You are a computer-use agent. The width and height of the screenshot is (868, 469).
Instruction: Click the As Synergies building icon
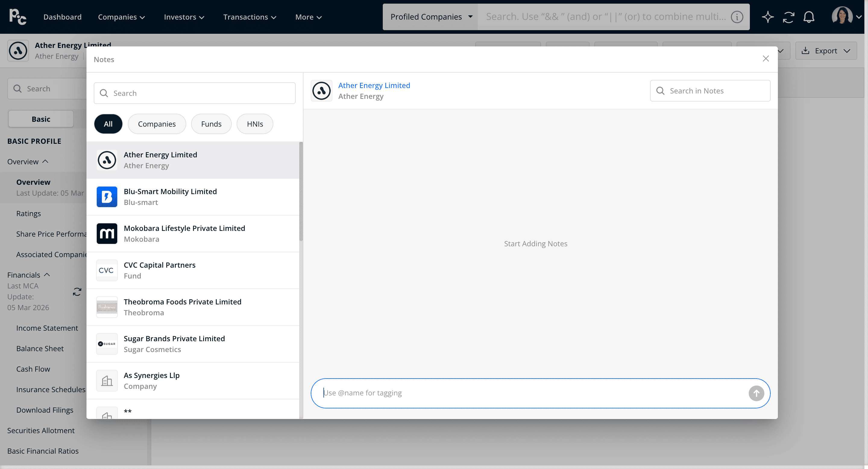pyautogui.click(x=107, y=381)
